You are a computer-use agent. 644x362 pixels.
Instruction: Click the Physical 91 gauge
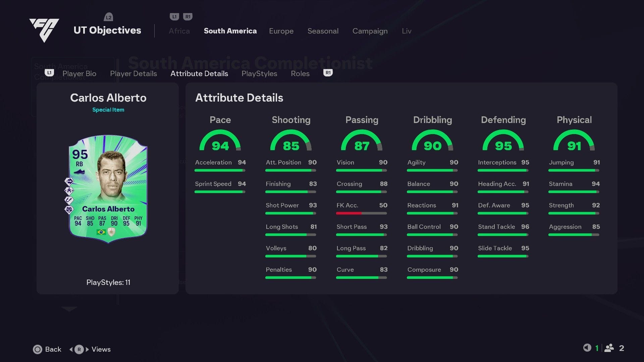point(574,140)
